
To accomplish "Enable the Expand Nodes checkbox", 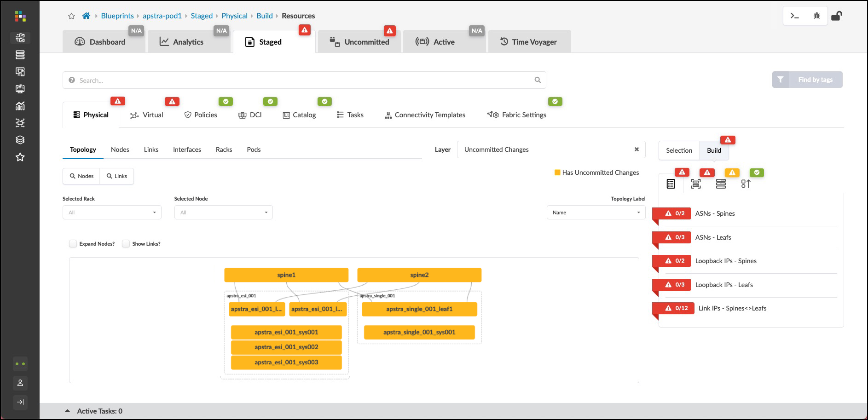I will coord(73,244).
